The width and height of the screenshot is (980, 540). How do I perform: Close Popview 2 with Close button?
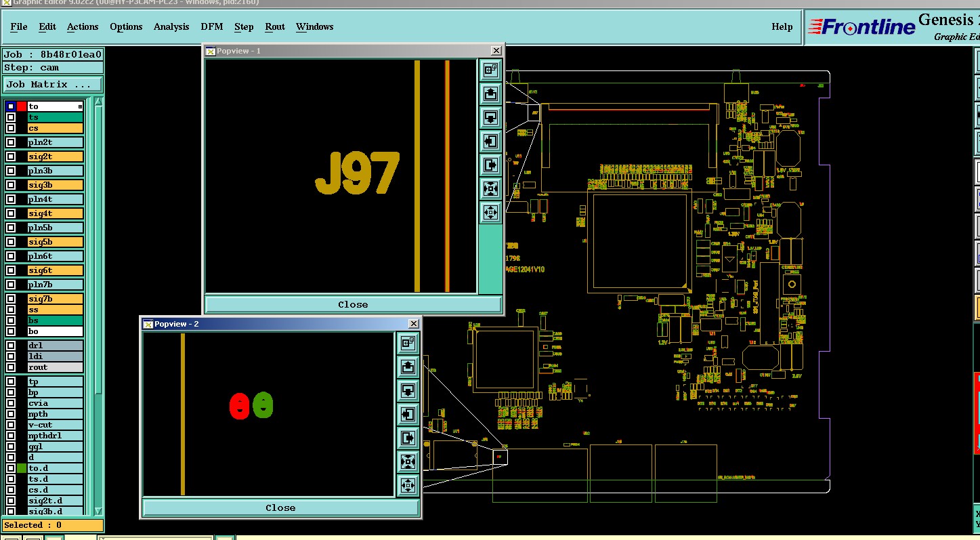[x=280, y=507]
